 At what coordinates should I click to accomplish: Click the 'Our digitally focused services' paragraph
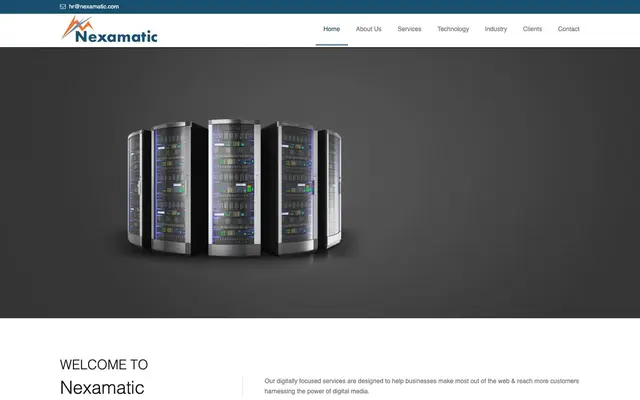(422, 386)
